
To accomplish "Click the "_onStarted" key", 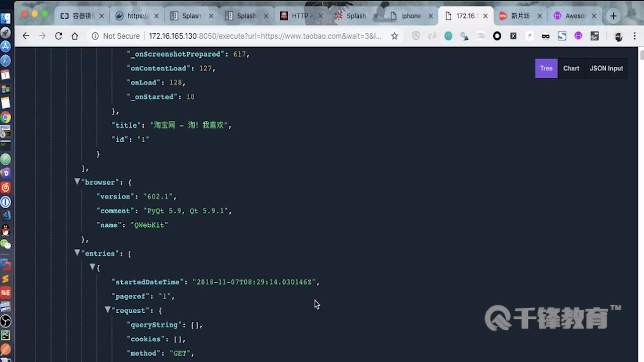I will coord(153,97).
